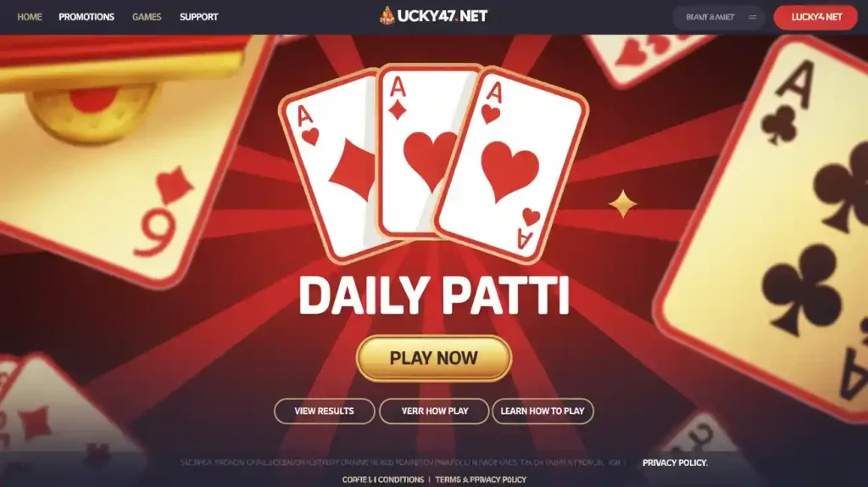Open the PRIVACY POLICY footer link

(x=675, y=462)
